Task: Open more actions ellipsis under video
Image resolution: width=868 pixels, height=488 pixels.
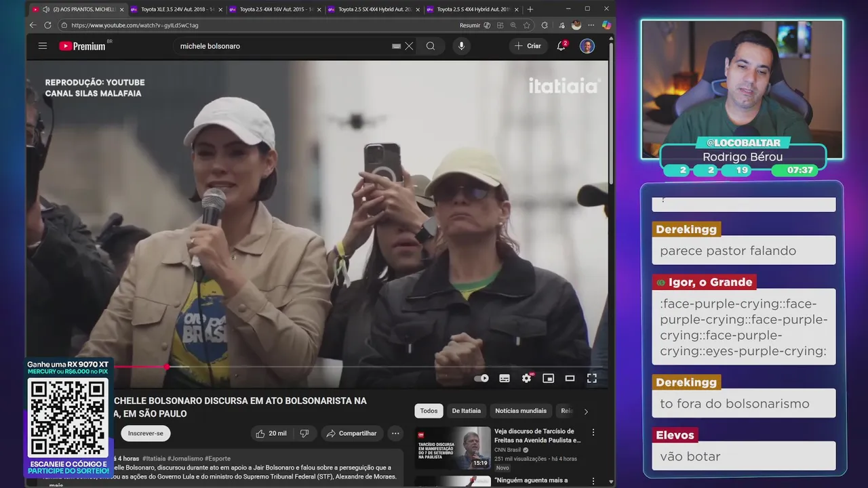Action: tap(395, 433)
